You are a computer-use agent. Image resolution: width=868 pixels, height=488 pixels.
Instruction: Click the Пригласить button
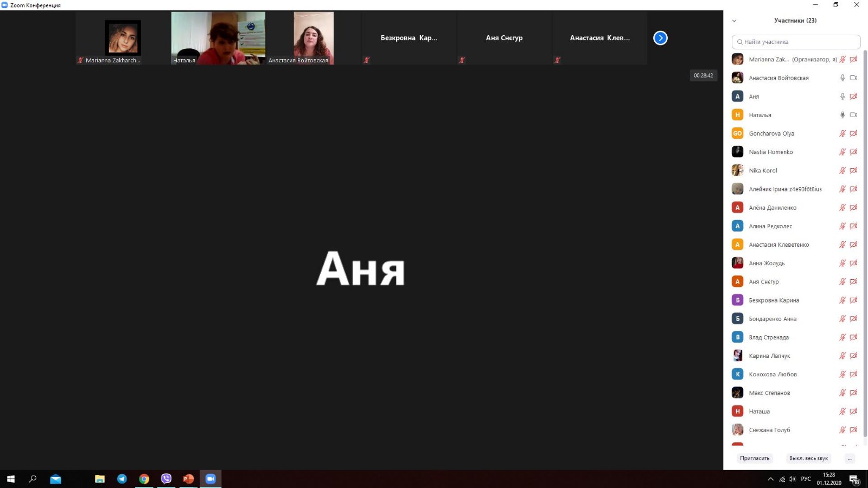click(755, 459)
